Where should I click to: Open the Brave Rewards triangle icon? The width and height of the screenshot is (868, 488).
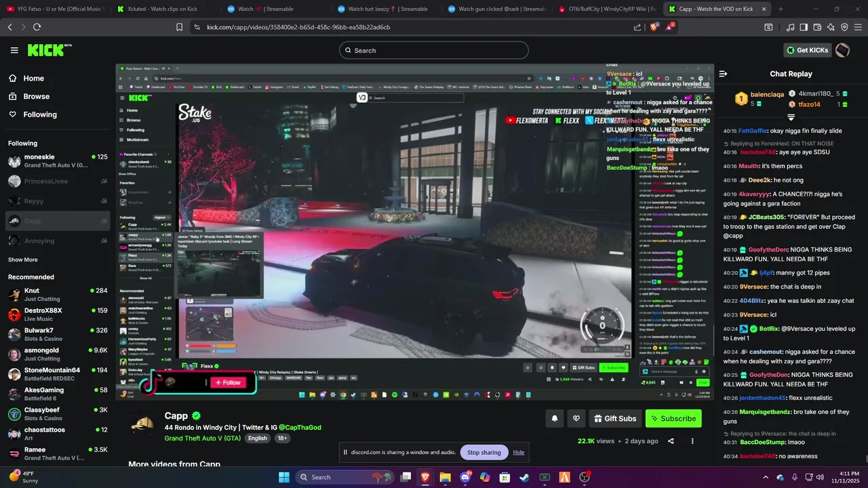[670, 27]
